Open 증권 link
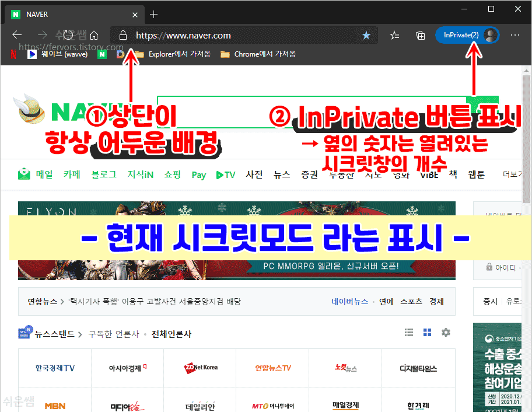This screenshot has height=412, width=532. pos(309,174)
